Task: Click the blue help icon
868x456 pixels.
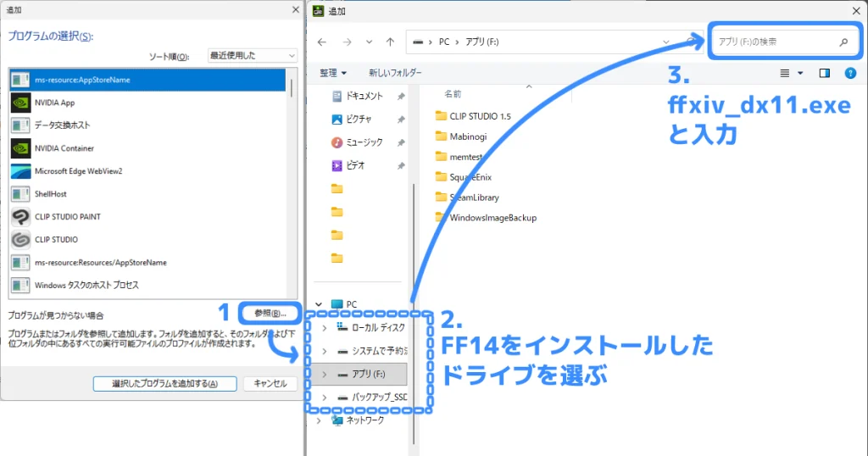Action: pos(850,73)
